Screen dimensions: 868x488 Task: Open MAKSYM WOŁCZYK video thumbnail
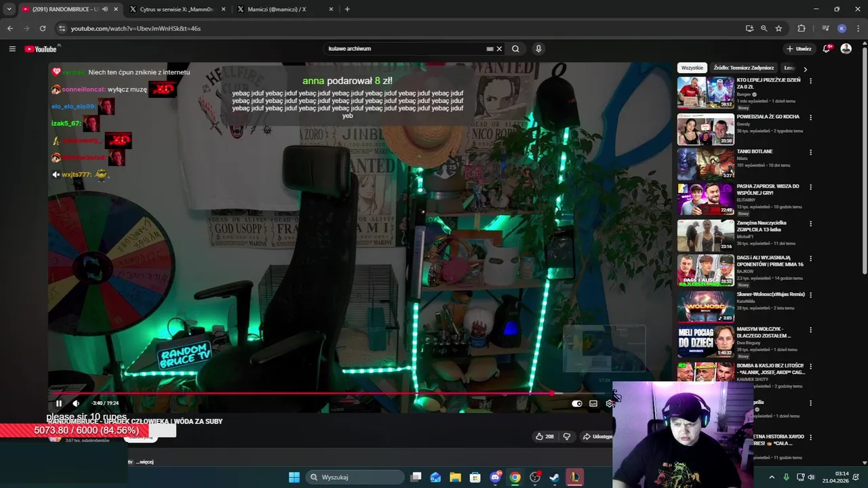(x=705, y=342)
